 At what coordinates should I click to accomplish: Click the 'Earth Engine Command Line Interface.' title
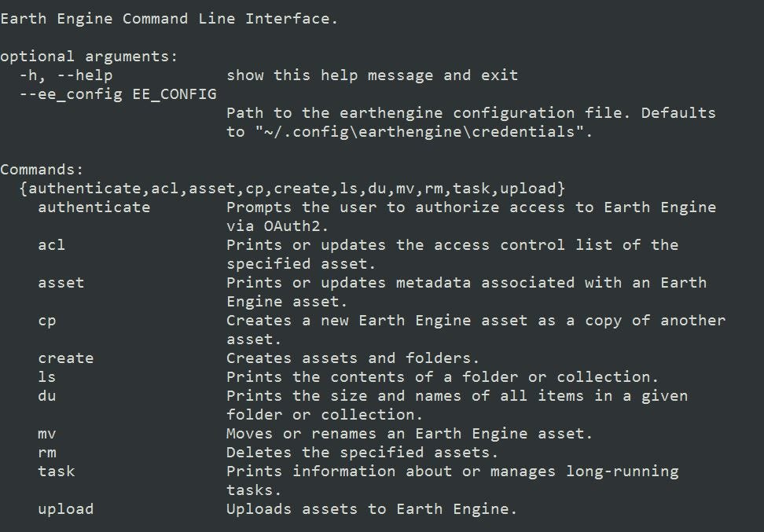[x=169, y=19]
